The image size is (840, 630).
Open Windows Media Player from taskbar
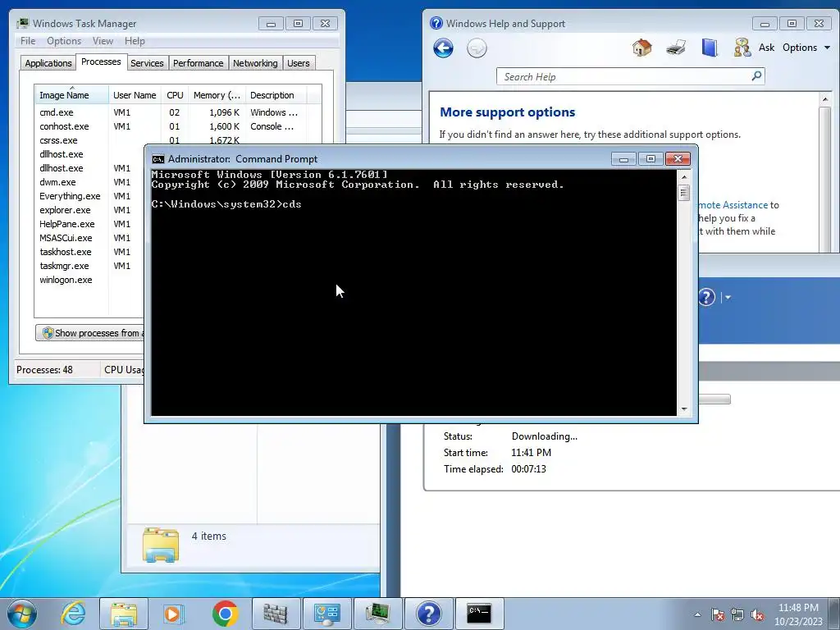(174, 614)
